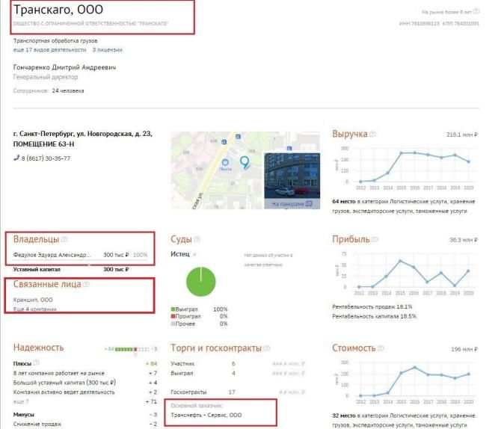Viewport: 504px width, 429px height.
Task: Click the help icon next to Стоимость
Action: pos(381,348)
